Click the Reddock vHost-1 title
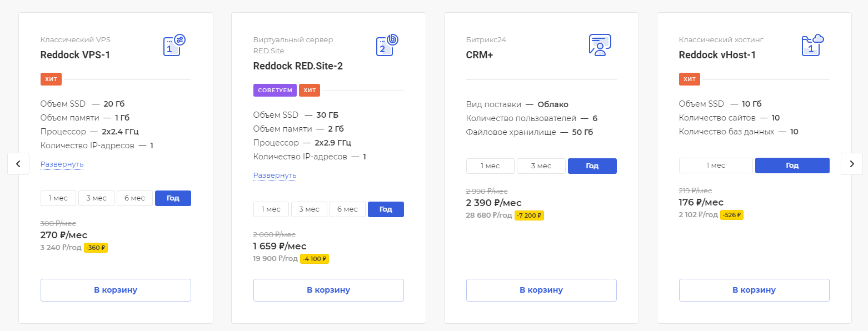Screen dimensions: 868x331 [717, 55]
